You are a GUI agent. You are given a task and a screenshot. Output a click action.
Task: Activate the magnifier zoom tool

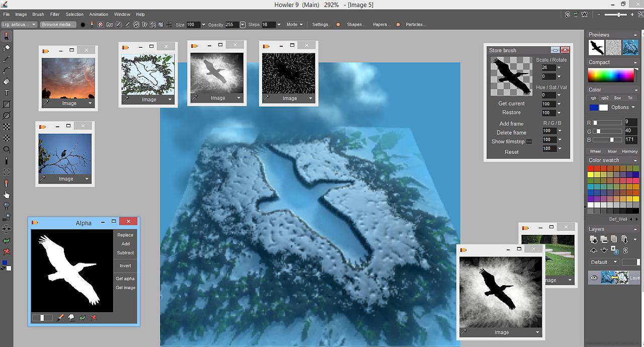click(x=6, y=149)
